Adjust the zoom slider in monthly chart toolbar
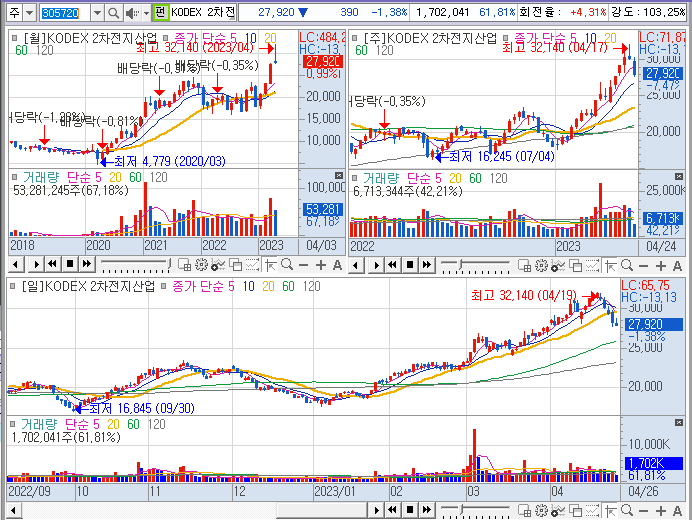The width and height of the screenshot is (692, 520). click(x=136, y=265)
